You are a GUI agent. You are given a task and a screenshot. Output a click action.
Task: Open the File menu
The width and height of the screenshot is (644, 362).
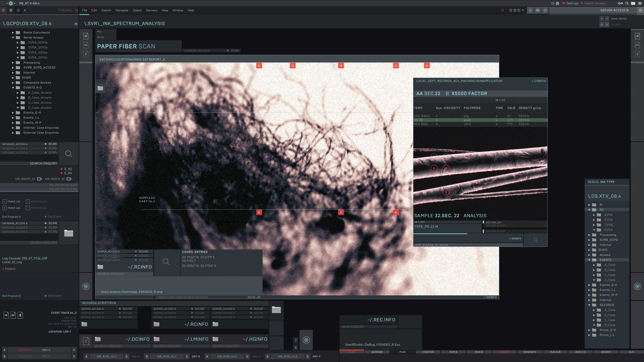coord(85,10)
